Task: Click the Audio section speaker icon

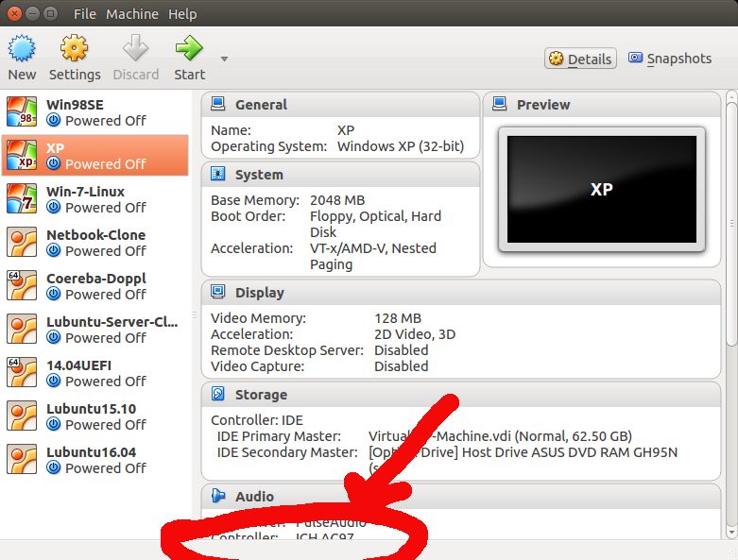Action: pyautogui.click(x=218, y=496)
